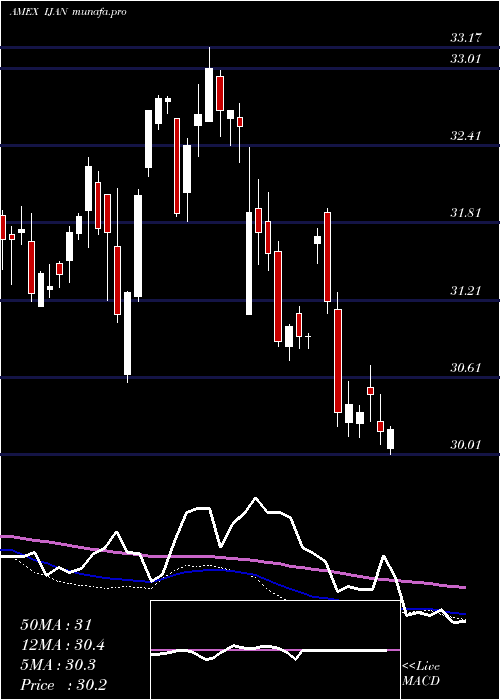This screenshot has width=500, height=700.
Task: Click the AMEX IJAN munafa.pro title
Action: (68, 12)
